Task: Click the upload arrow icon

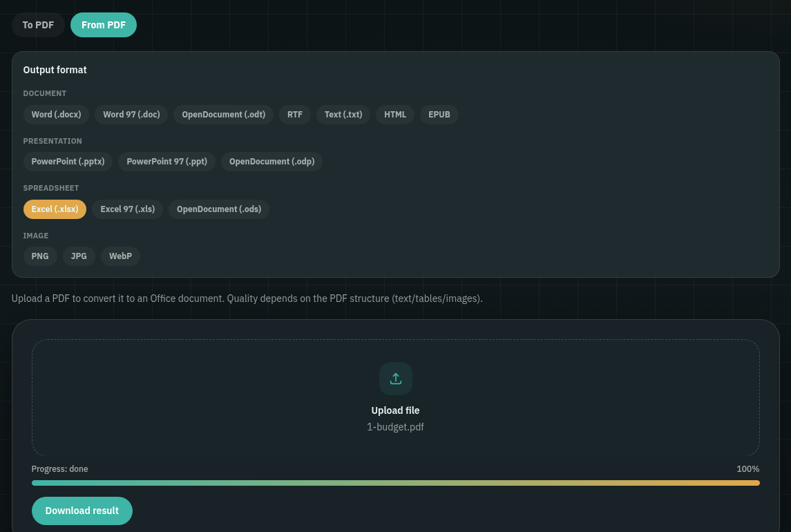Action: (395, 379)
